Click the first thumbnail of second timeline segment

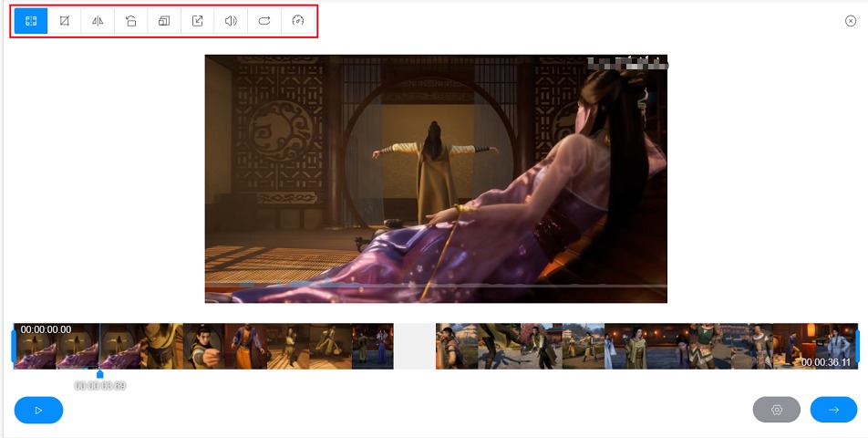coord(457,346)
